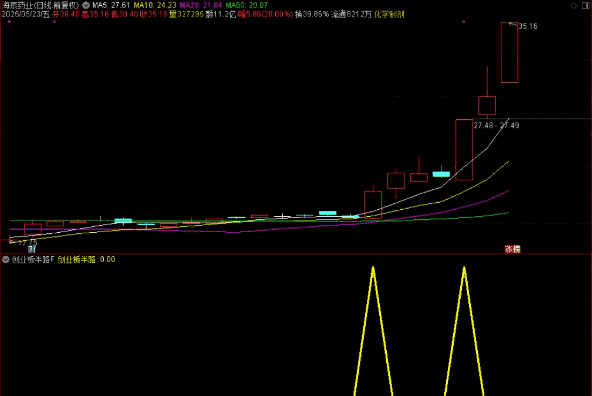This screenshot has width=592, height=396.
Task: Expand the 创业板半路F indicator name selector
Action: point(33,259)
